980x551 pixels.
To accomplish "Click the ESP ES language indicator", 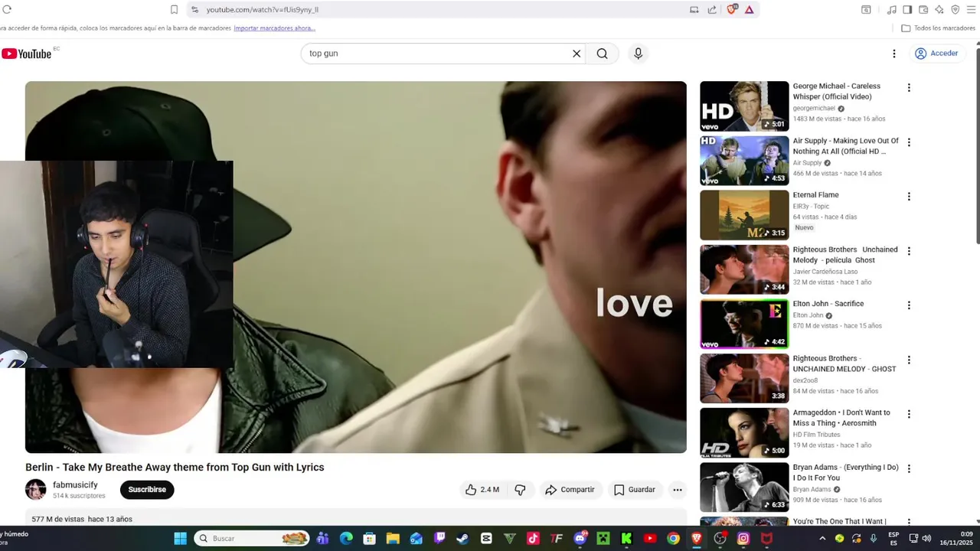I will (893, 539).
